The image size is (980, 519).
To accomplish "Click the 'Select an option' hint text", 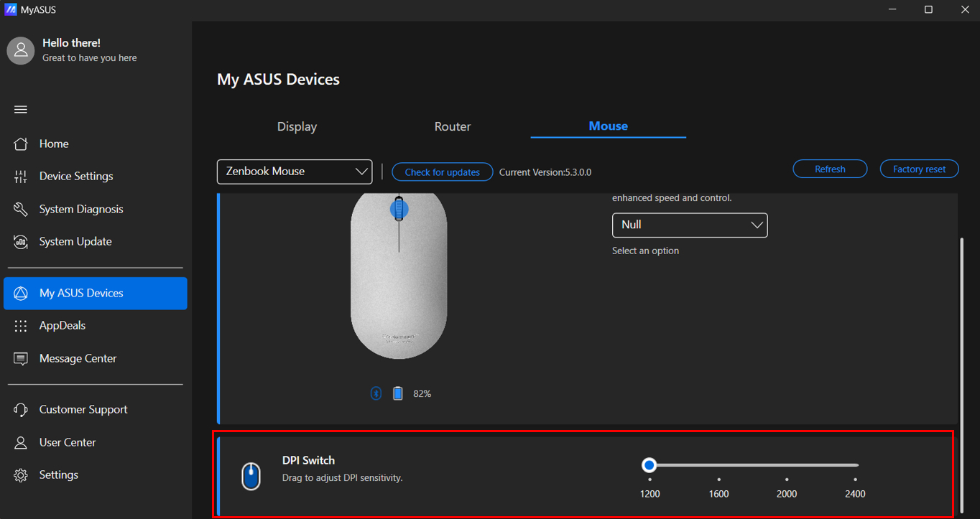I will click(x=645, y=251).
